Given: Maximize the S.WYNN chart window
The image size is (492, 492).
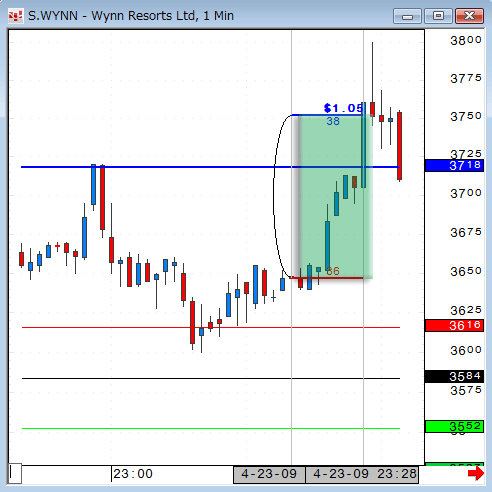Looking at the screenshot, I should tap(438, 16).
